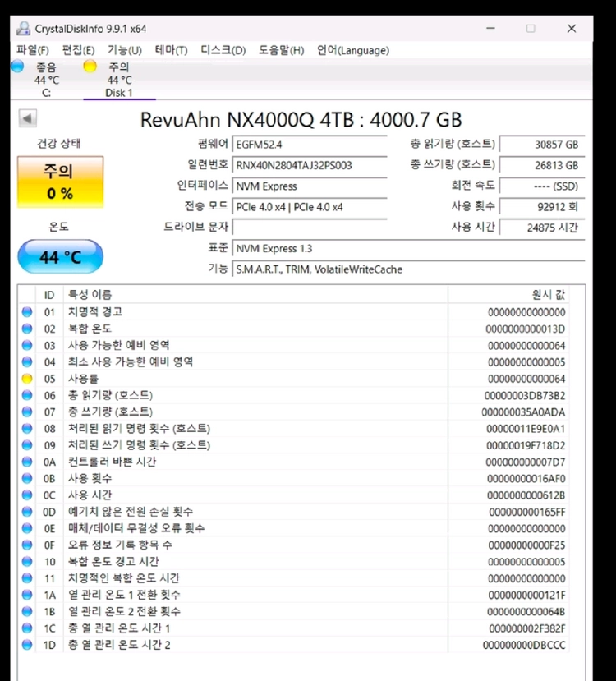Open the 디스크(D) menu
This screenshot has width=616, height=681.
(223, 50)
